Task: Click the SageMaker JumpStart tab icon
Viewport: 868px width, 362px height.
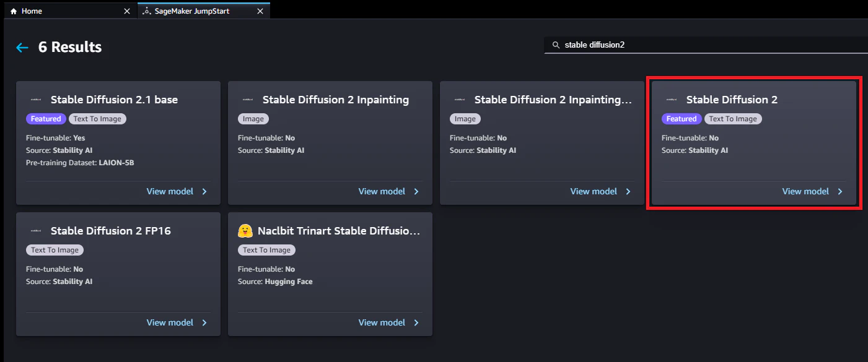Action: [146, 11]
